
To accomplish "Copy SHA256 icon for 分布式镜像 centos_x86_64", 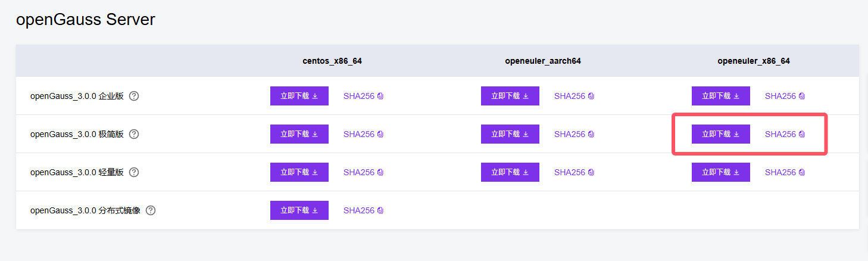I will tap(380, 210).
